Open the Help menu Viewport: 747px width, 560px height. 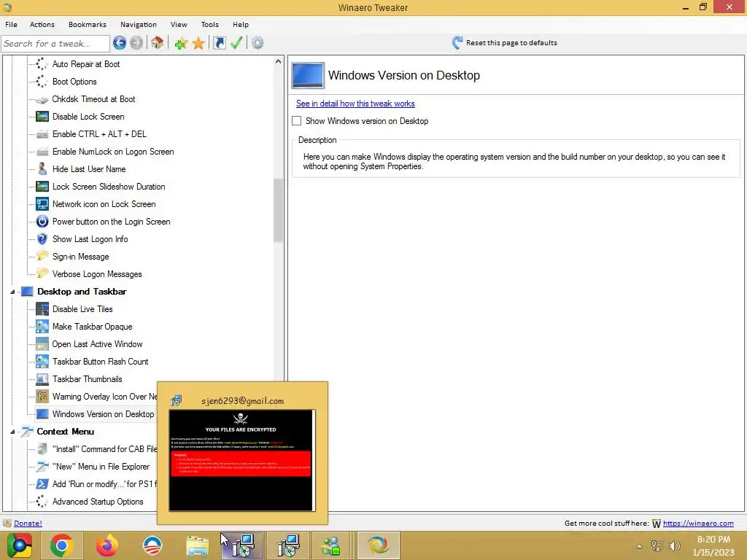coord(241,24)
